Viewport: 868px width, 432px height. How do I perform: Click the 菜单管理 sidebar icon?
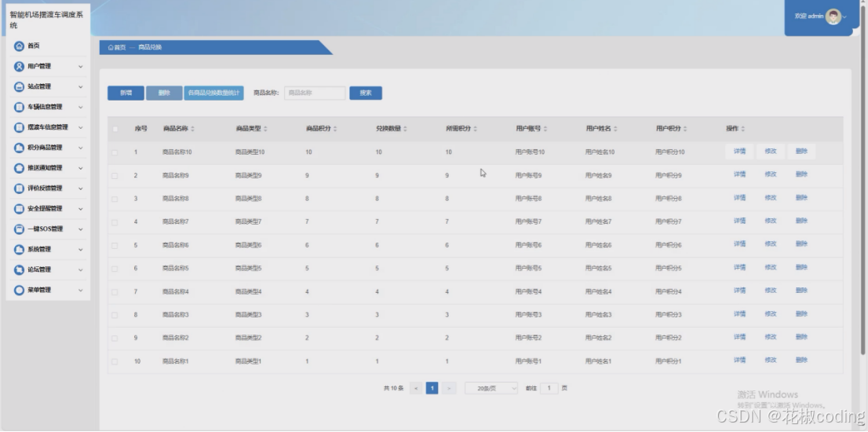tap(19, 290)
